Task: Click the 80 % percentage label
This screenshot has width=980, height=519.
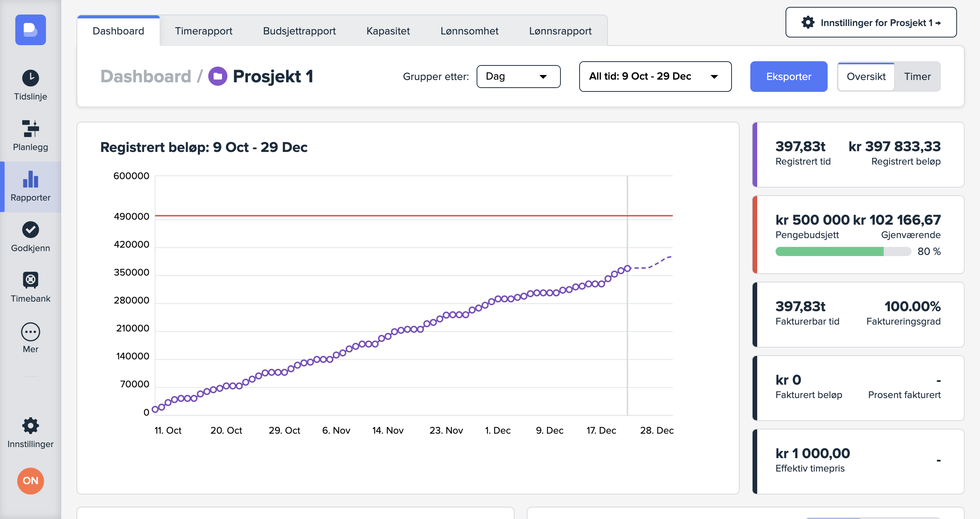Action: 929,251
